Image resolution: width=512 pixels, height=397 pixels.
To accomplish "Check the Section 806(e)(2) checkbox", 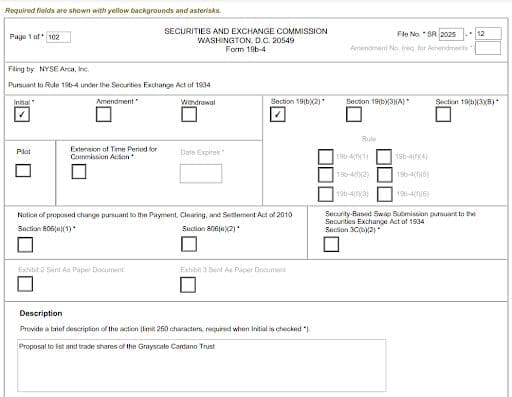I will [x=189, y=244].
